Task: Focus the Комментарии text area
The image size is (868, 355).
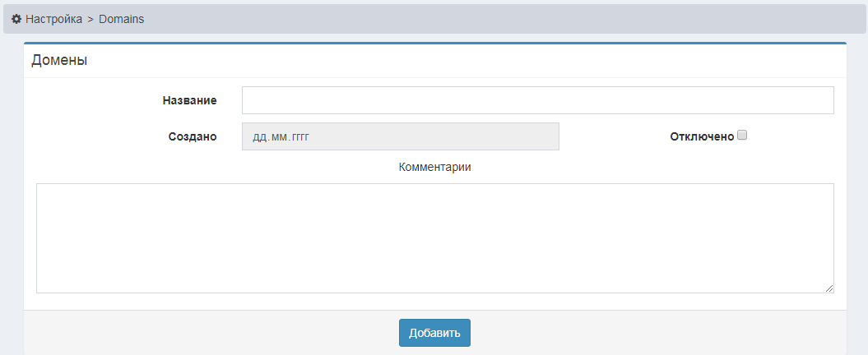Action: click(x=434, y=237)
